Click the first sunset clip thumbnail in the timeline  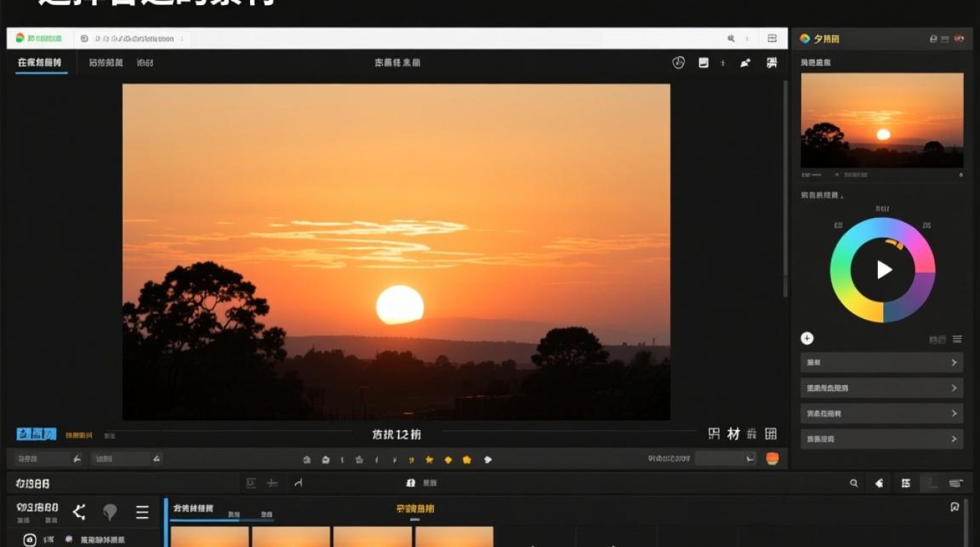(x=210, y=537)
